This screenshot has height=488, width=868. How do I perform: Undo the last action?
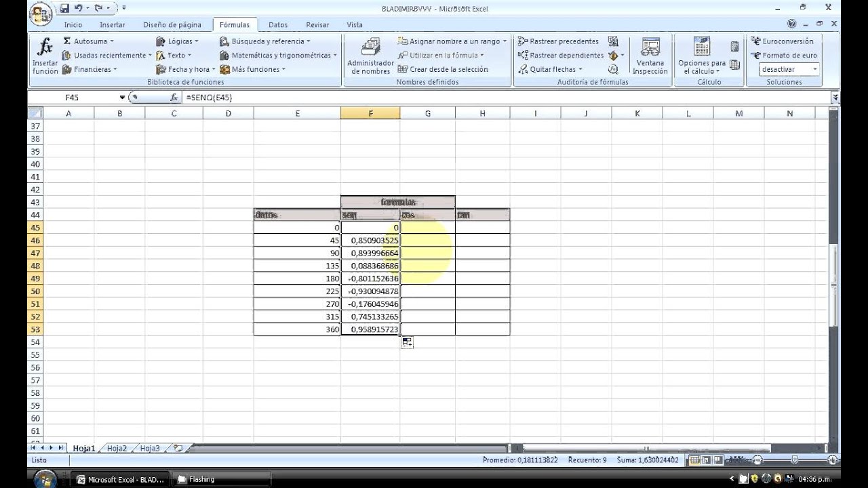[x=79, y=8]
